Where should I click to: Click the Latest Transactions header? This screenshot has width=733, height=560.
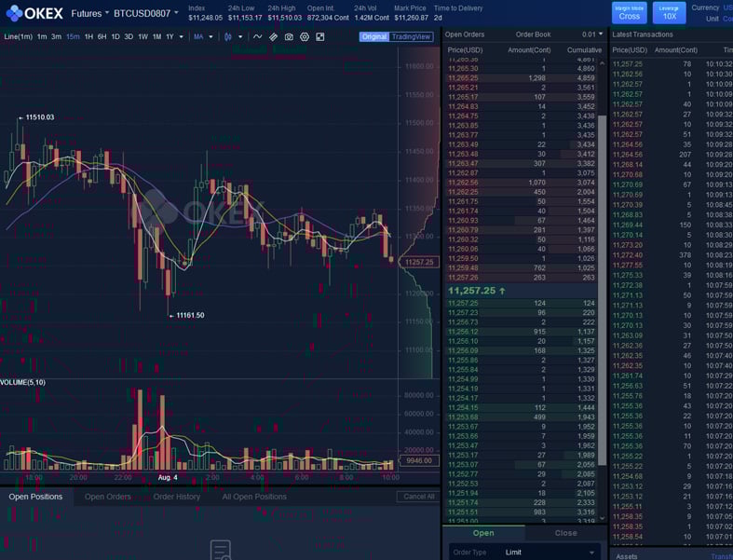[x=643, y=34]
